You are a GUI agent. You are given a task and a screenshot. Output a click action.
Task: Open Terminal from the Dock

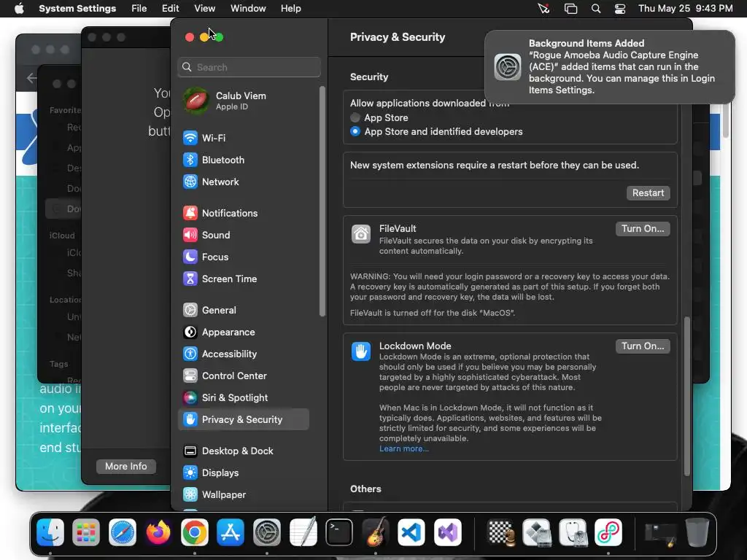click(x=339, y=532)
